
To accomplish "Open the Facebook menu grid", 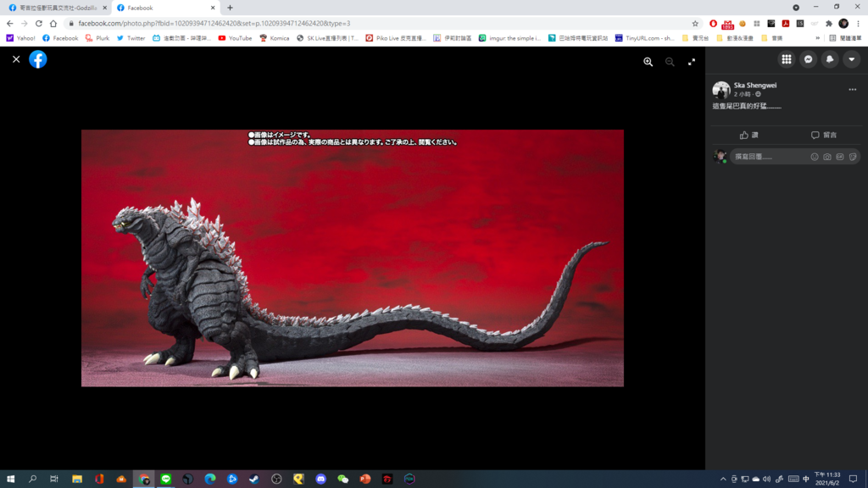I will point(787,59).
